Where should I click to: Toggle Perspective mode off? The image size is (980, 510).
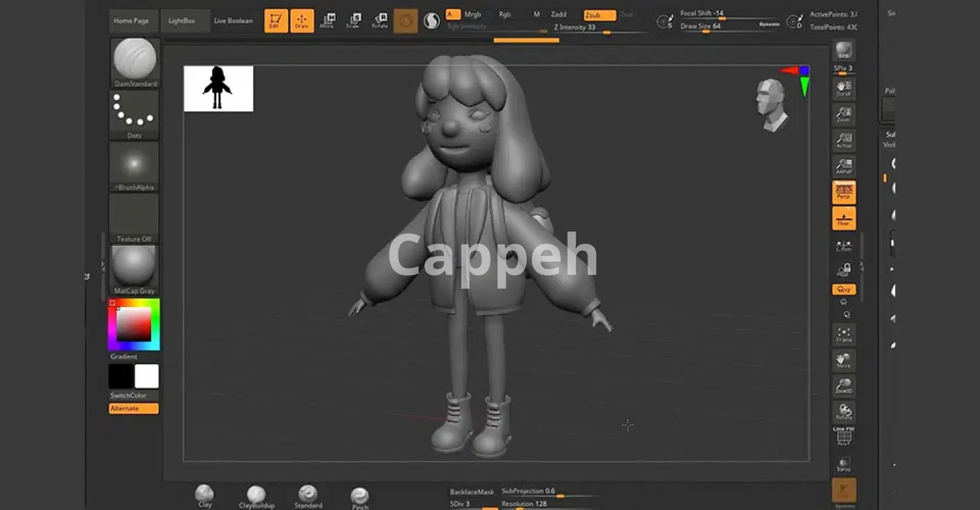click(844, 192)
